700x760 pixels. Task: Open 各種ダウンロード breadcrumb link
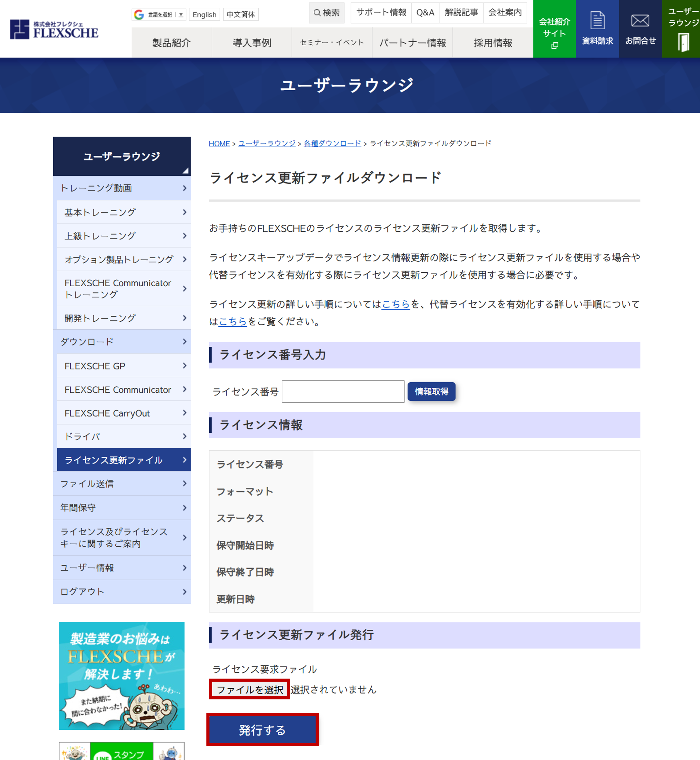[332, 143]
